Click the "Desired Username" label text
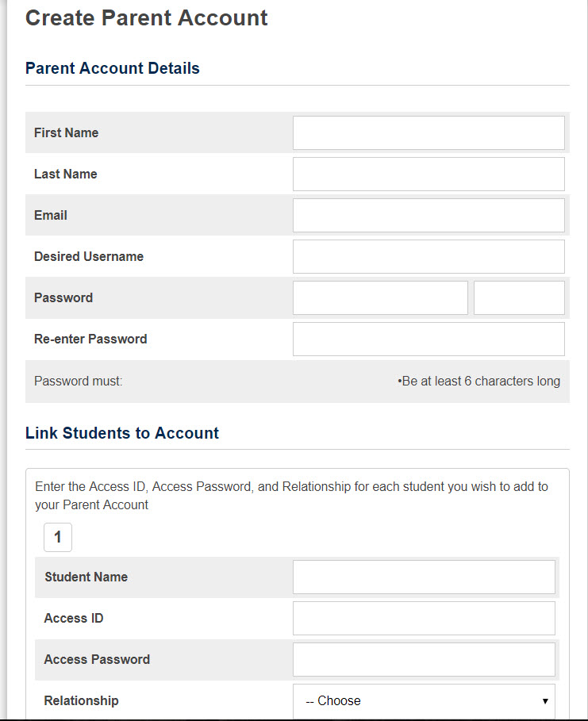 89,257
